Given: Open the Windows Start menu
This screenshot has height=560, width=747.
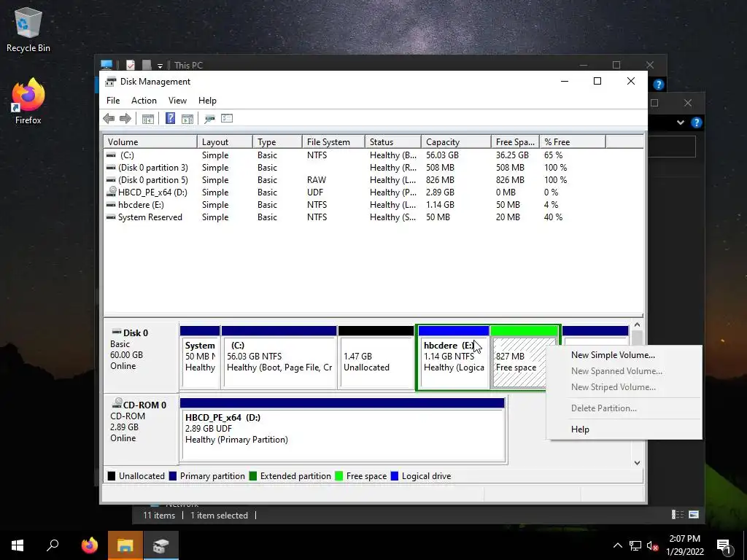Looking at the screenshot, I should (x=18, y=545).
